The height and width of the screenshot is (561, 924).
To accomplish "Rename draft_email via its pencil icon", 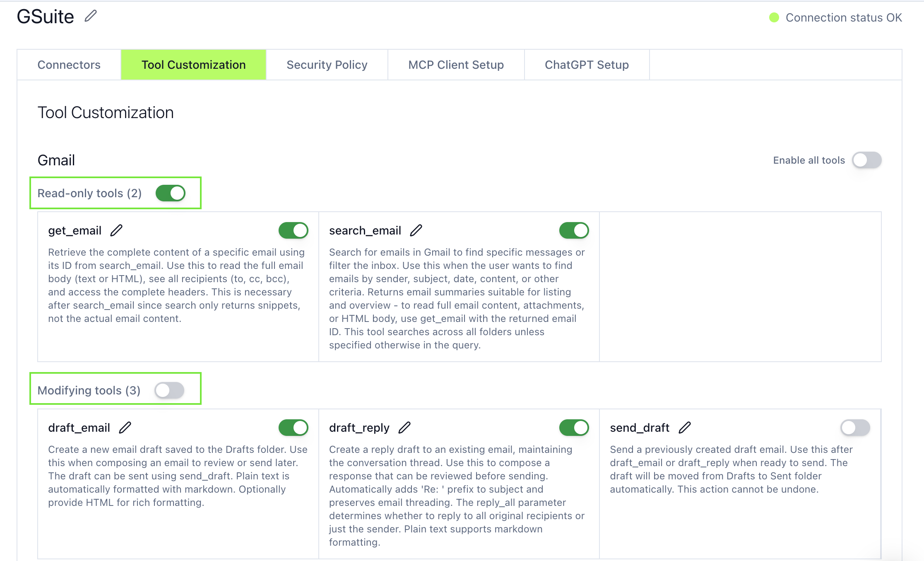I will [125, 428].
